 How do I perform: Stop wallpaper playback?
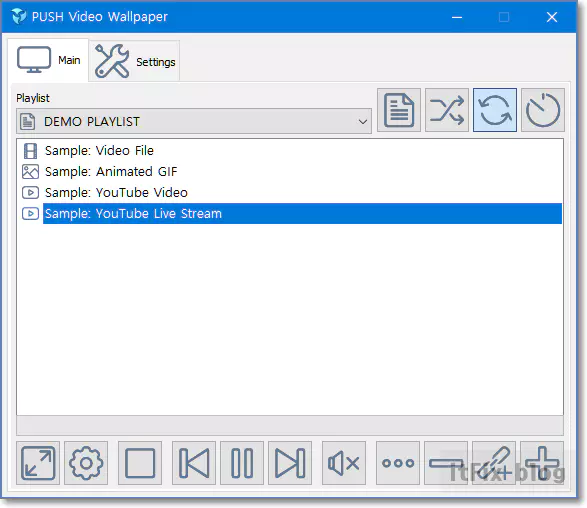[140, 463]
